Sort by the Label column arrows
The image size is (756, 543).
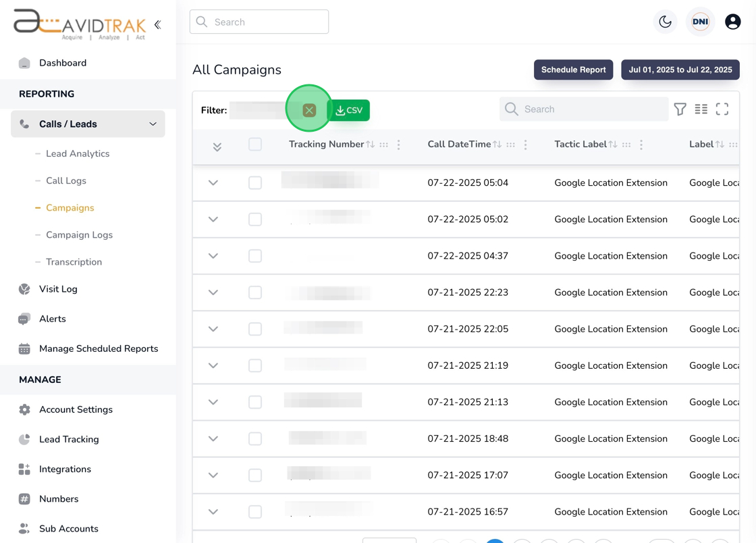(x=720, y=145)
